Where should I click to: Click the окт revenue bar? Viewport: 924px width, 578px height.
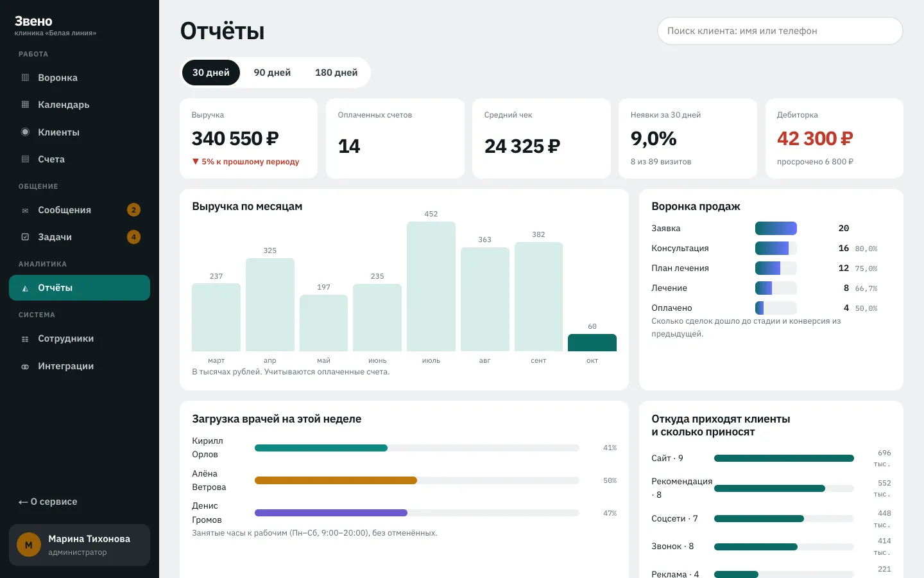[592, 342]
